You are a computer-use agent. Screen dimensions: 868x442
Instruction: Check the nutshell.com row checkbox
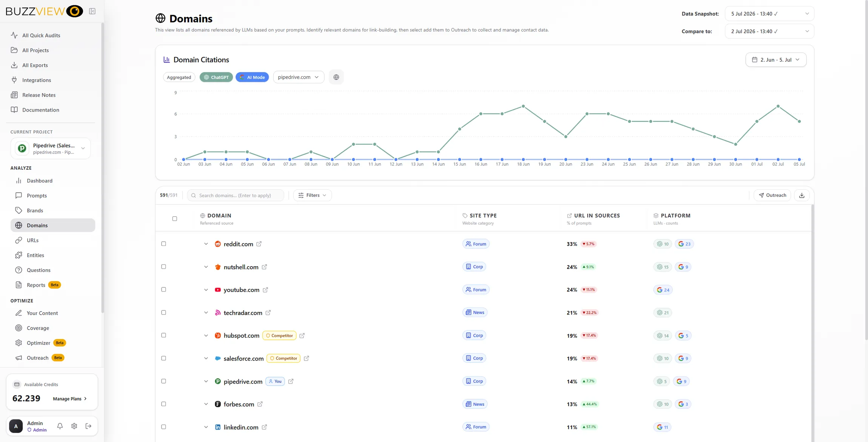click(x=164, y=267)
